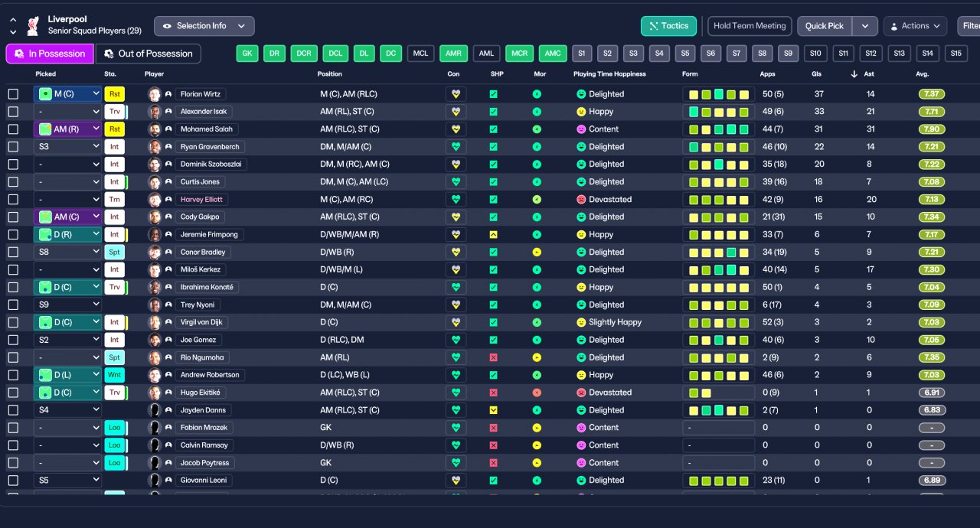Open the Selection Info dropdown
980x528 pixels.
point(204,26)
